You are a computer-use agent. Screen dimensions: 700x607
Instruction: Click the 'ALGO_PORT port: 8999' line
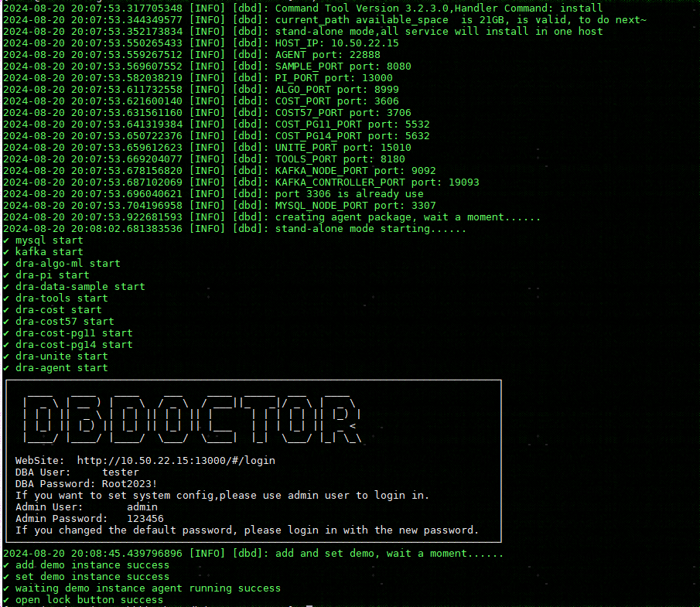[336, 90]
